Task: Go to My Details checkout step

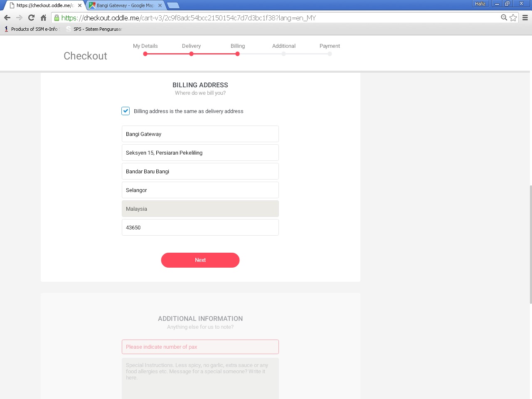Action: 145,54
